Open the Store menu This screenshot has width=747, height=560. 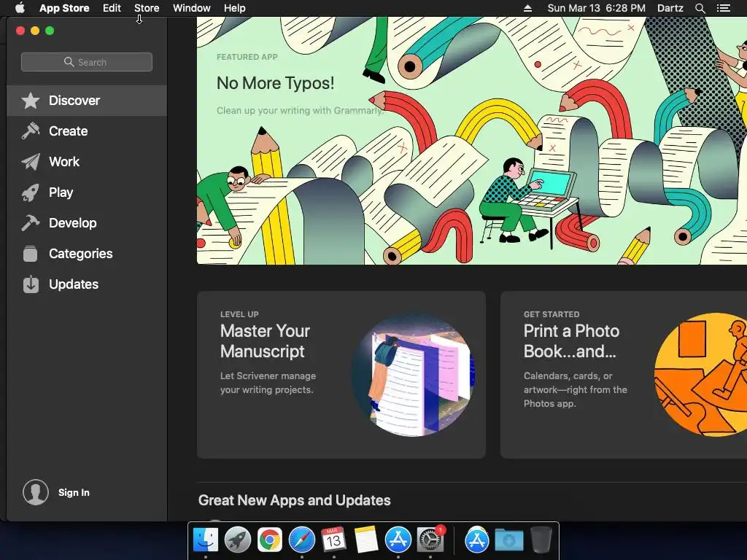(x=147, y=8)
